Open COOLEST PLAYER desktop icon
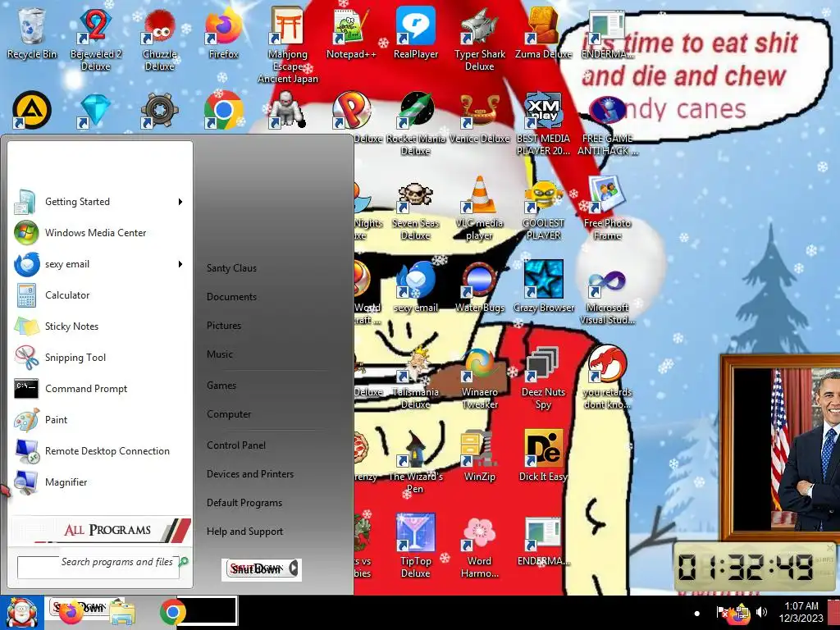This screenshot has width=840, height=630. pyautogui.click(x=543, y=208)
